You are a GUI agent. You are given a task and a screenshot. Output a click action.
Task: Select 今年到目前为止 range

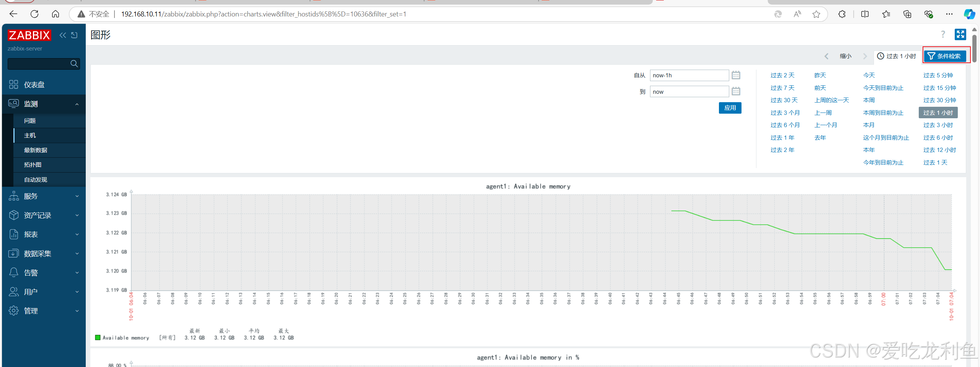tap(883, 163)
